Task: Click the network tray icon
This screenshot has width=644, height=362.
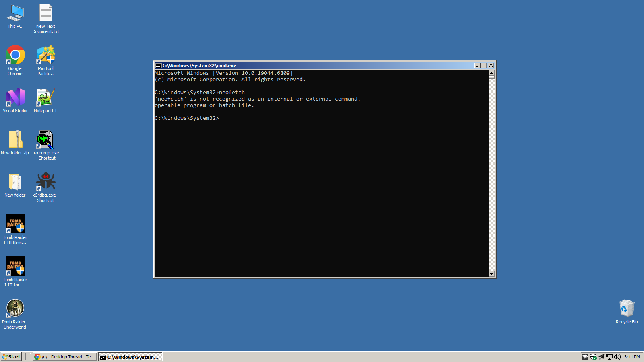Action: [609, 357]
